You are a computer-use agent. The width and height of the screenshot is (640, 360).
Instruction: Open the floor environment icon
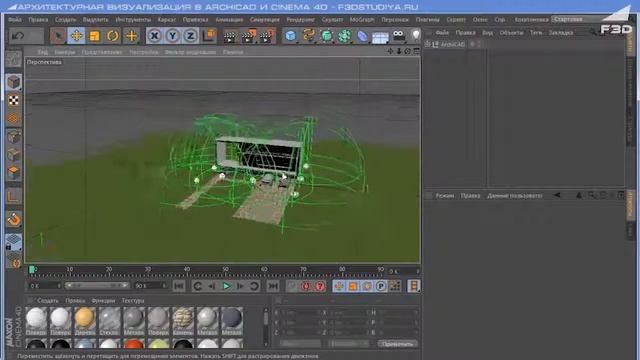pyautogui.click(x=380, y=37)
